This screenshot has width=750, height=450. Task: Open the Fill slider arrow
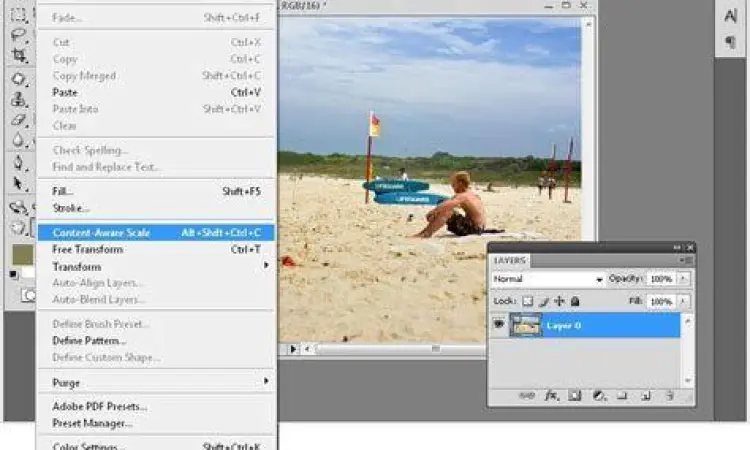tap(684, 301)
